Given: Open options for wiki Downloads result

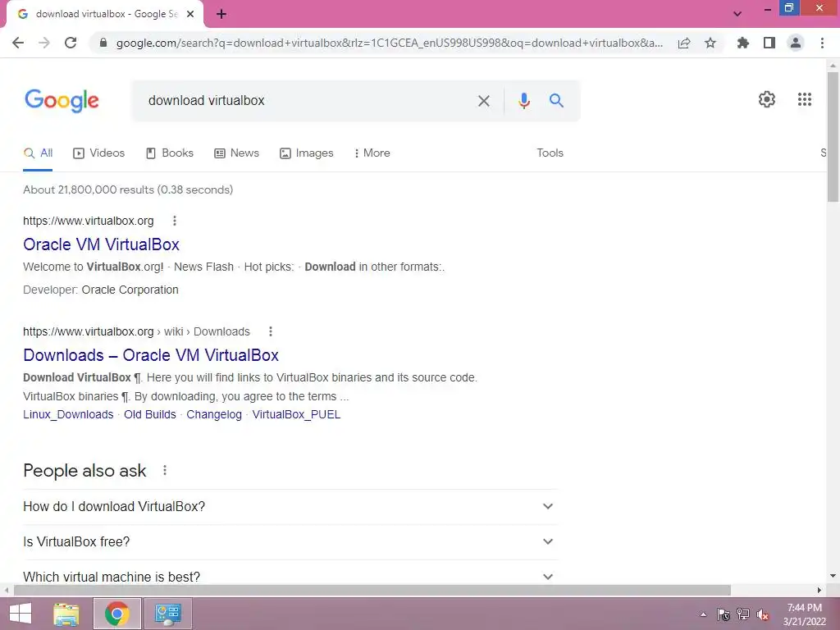Looking at the screenshot, I should coord(271,331).
